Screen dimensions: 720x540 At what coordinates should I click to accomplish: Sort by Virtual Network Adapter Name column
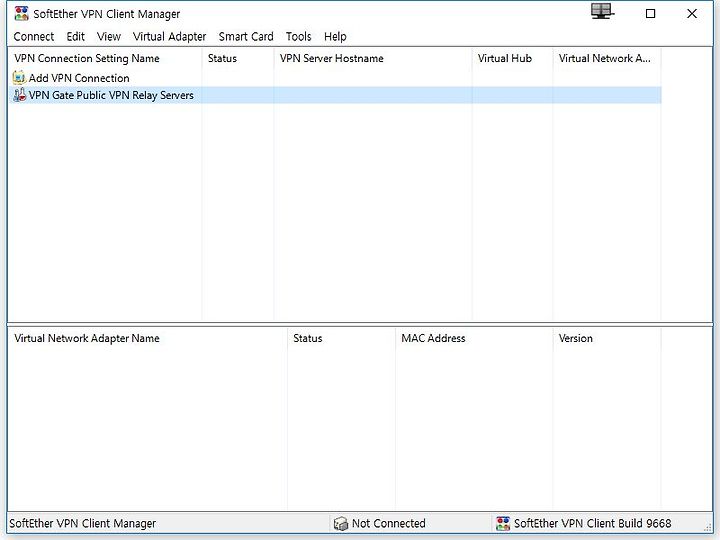148,338
